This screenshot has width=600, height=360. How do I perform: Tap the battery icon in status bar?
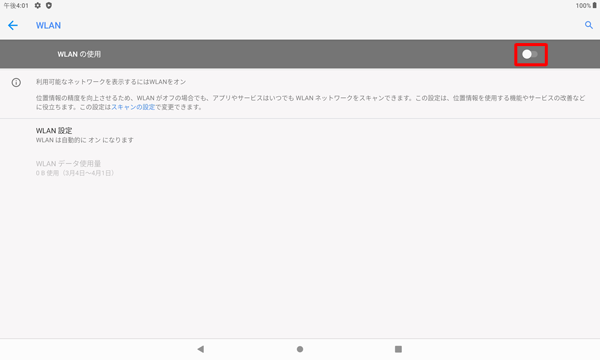click(x=595, y=6)
